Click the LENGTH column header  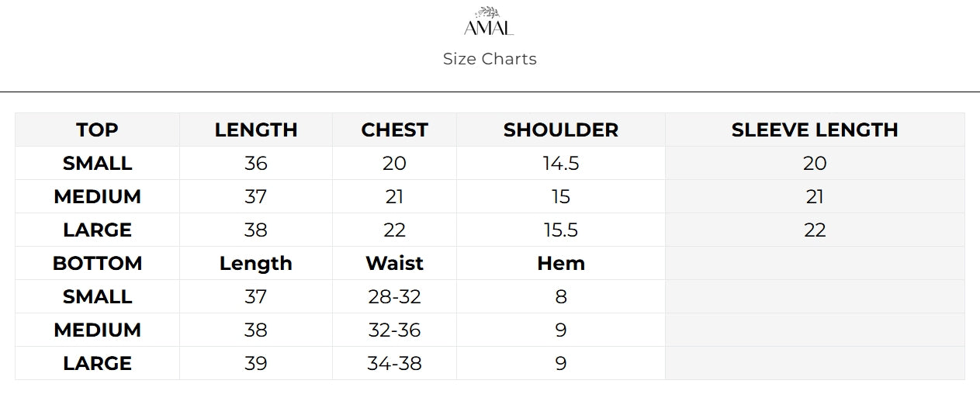pyautogui.click(x=256, y=130)
